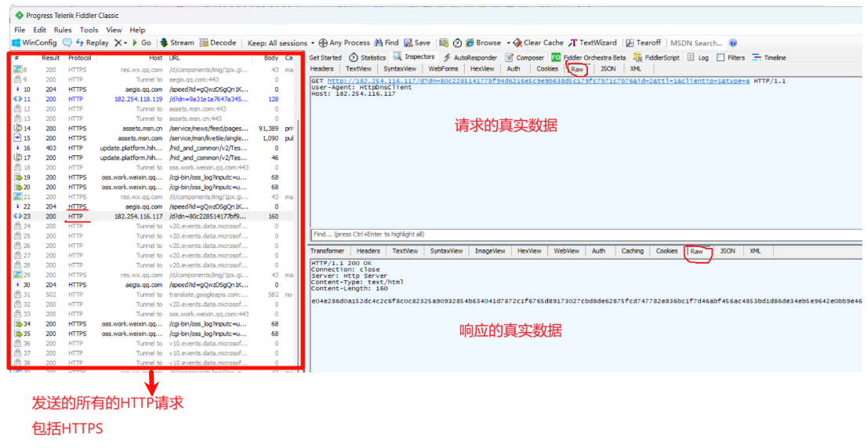
Task: Open the View menu
Action: pos(114,30)
